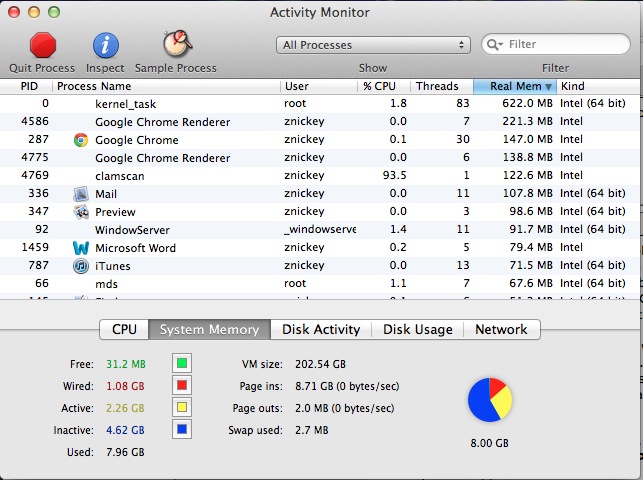
Task: Sort by PID column header
Action: coord(27,86)
